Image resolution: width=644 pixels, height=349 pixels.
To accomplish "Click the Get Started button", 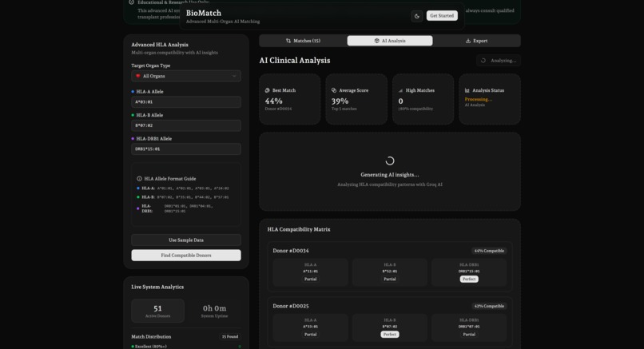I will (x=442, y=16).
